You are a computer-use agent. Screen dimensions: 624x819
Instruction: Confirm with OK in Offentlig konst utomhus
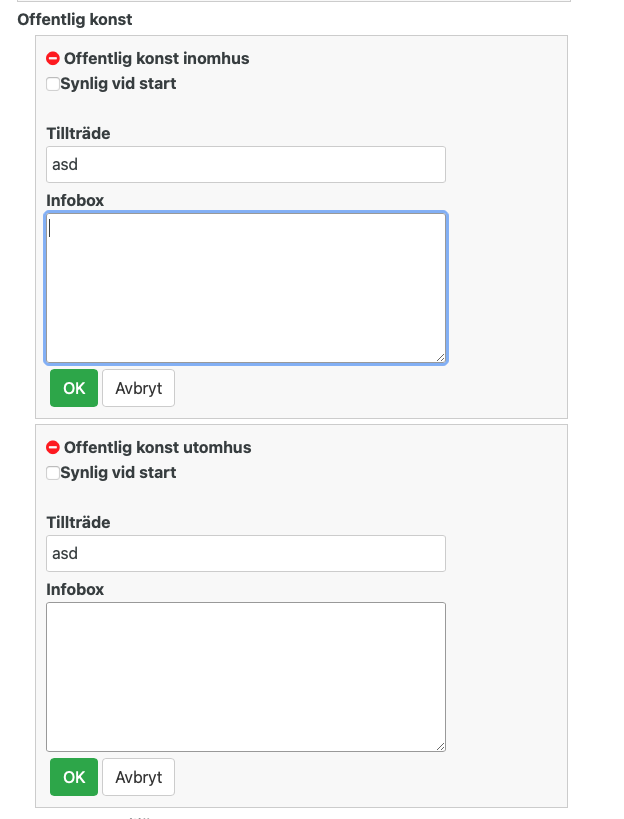coord(74,777)
